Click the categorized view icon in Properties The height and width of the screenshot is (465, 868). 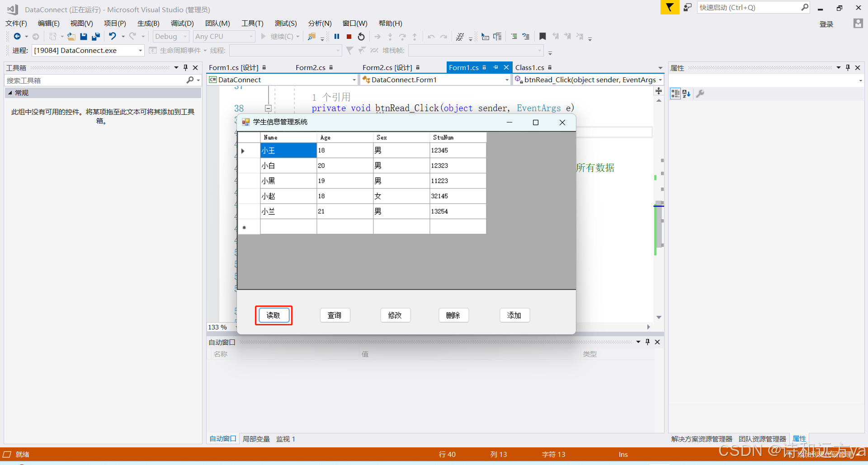pos(675,94)
